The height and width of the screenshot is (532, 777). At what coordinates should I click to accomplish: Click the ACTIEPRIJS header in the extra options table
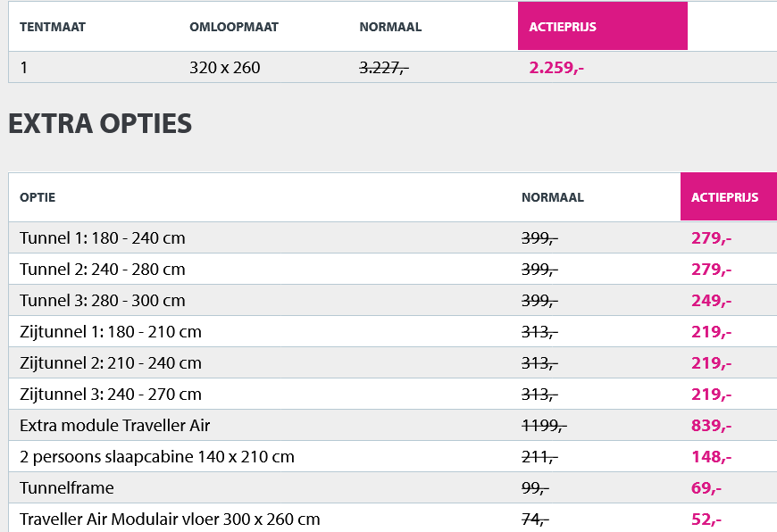coord(724,197)
